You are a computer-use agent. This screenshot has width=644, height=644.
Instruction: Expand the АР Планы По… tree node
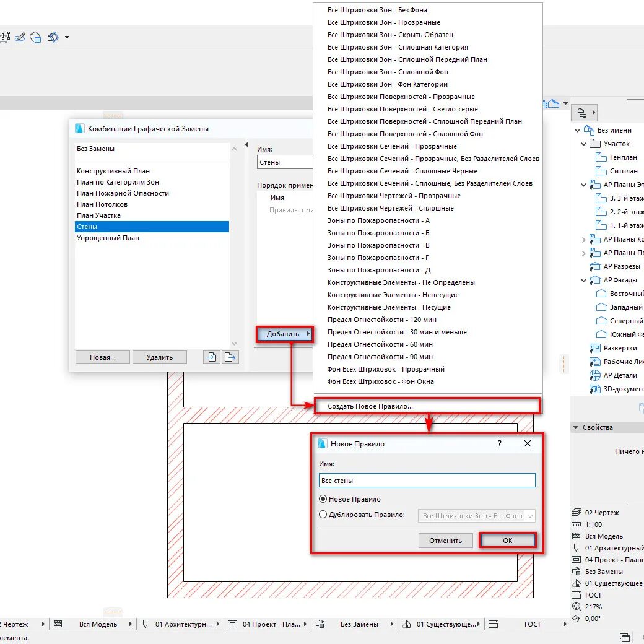click(583, 253)
